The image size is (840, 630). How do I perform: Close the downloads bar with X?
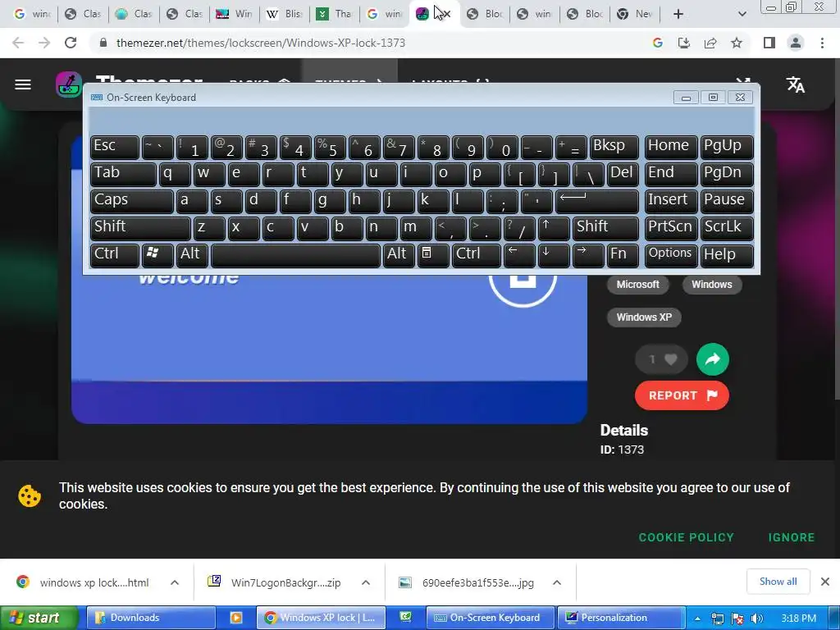tap(825, 582)
